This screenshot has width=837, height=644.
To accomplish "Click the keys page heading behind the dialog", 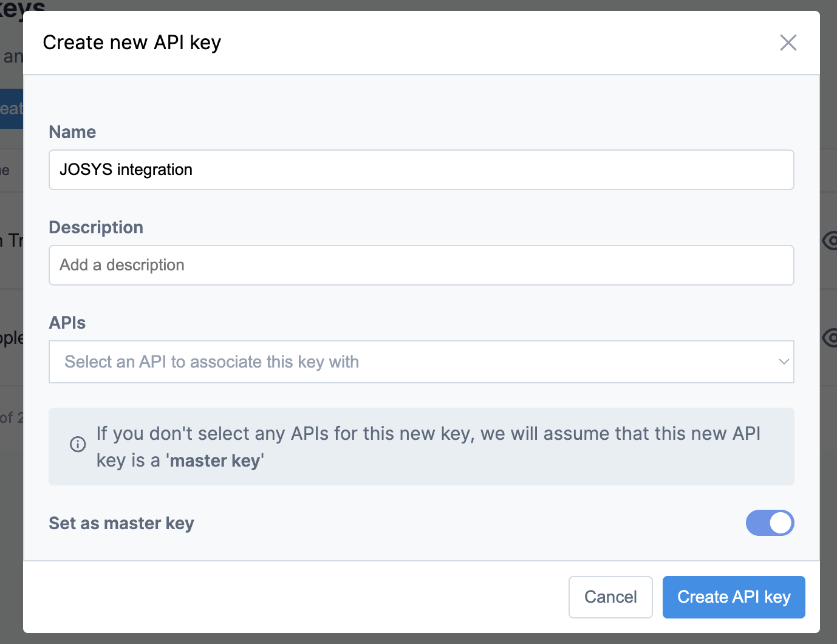I will [x=22, y=6].
